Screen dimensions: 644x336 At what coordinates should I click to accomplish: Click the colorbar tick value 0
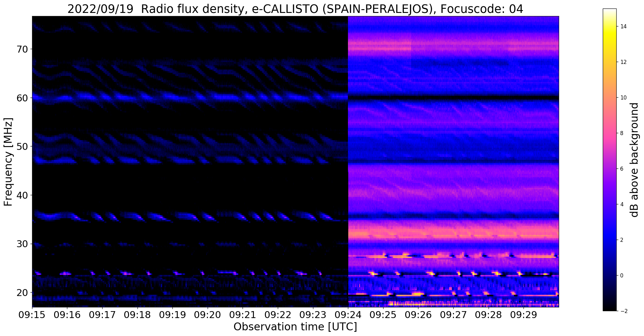(621, 276)
